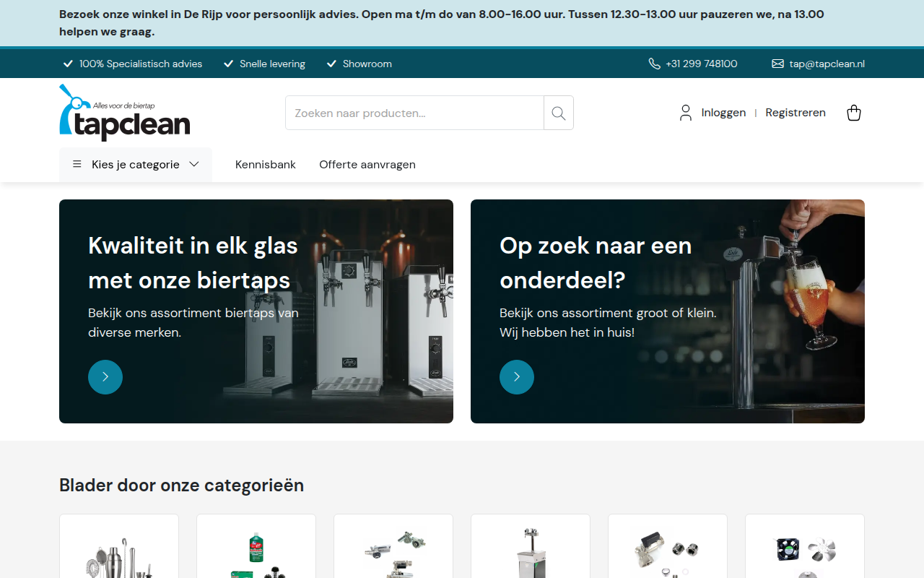Image resolution: width=924 pixels, height=578 pixels.
Task: Open the green cleaning bottle category card
Action: click(x=256, y=546)
